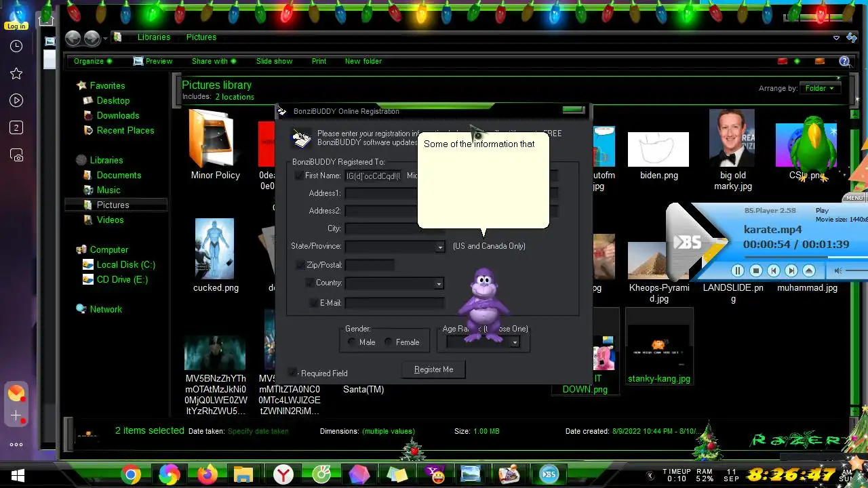Viewport: 868px width, 488px height.
Task: Select Videos library in sidebar
Action: coord(110,220)
